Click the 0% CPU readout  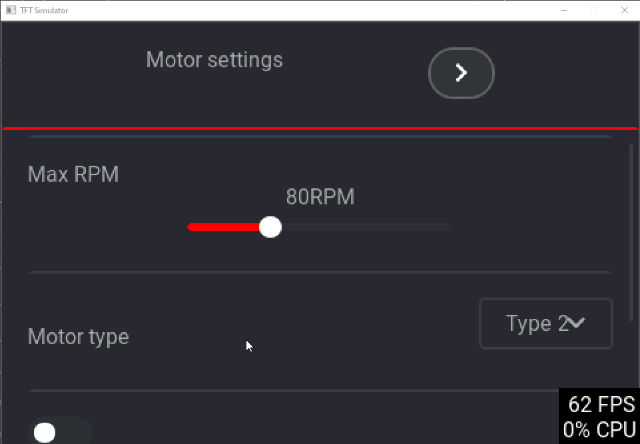(x=599, y=430)
